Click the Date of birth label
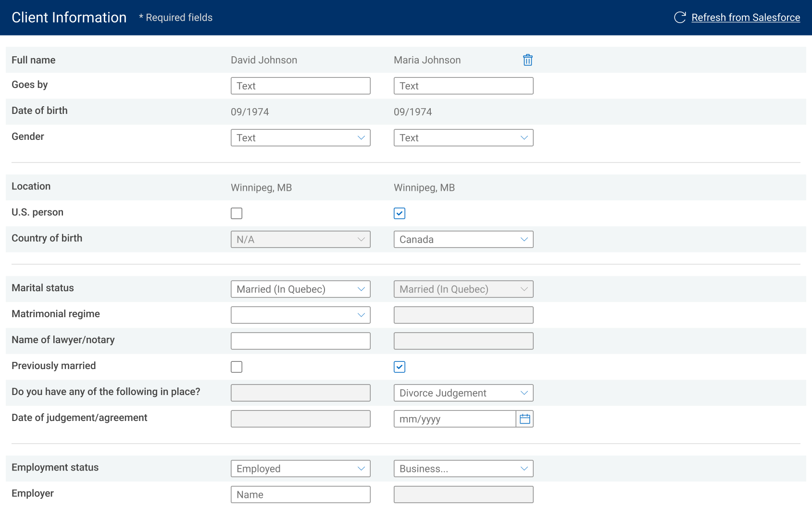 39,111
